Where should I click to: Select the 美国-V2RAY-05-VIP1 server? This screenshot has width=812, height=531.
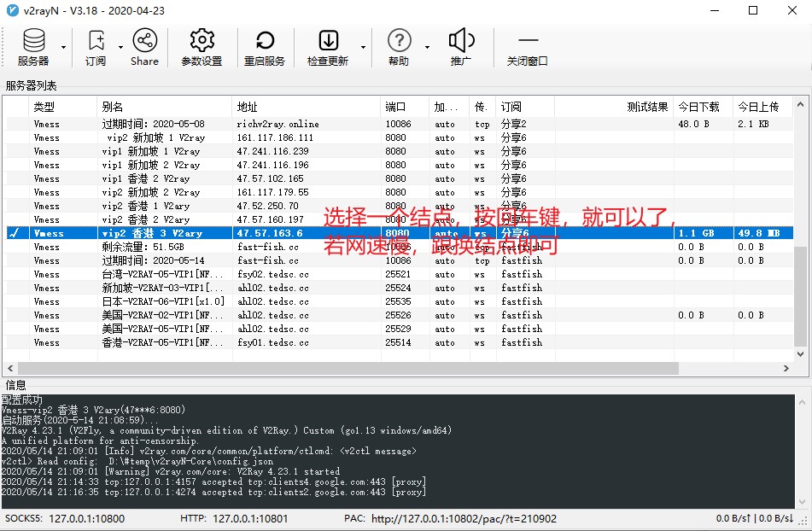[398, 329]
